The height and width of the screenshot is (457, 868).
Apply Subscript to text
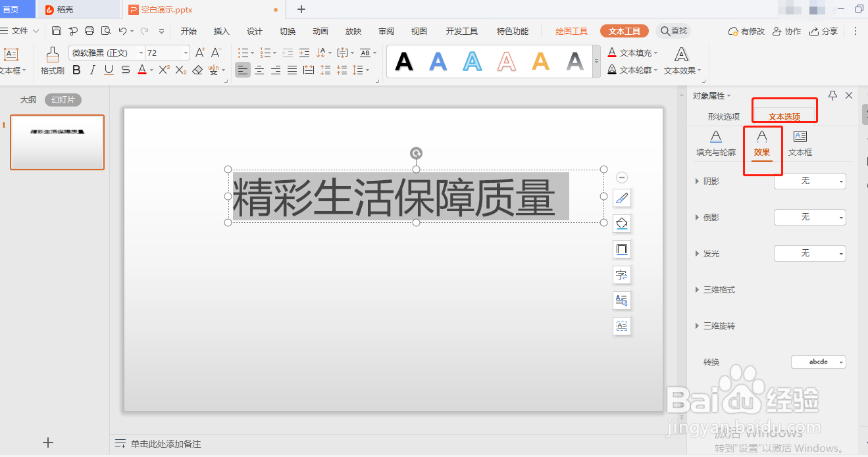click(181, 70)
